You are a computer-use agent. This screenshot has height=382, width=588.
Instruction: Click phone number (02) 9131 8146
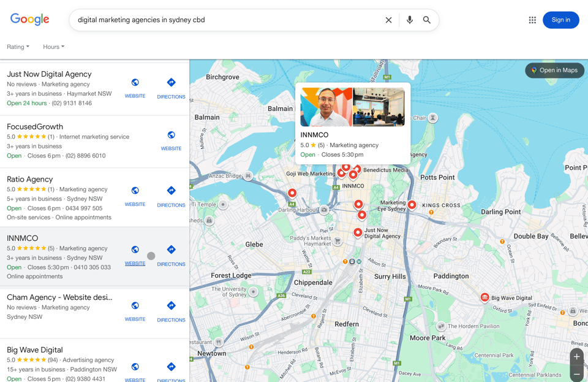tap(72, 103)
